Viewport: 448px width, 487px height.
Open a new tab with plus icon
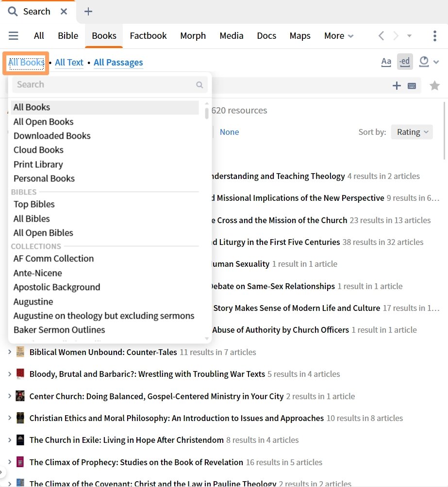(88, 12)
